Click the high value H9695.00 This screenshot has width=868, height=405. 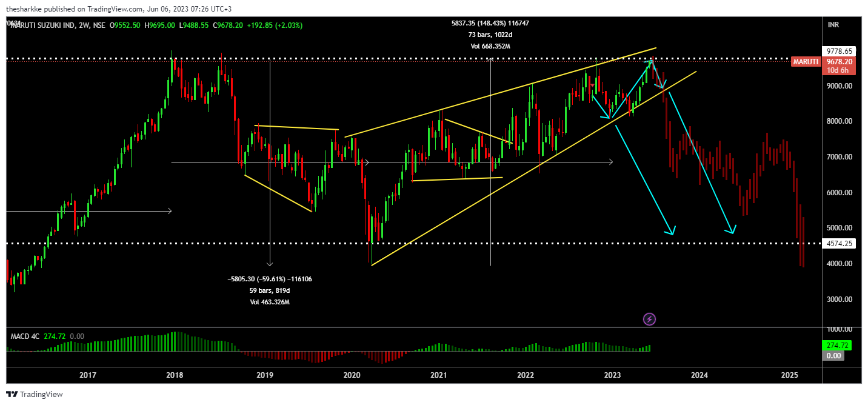pos(161,25)
